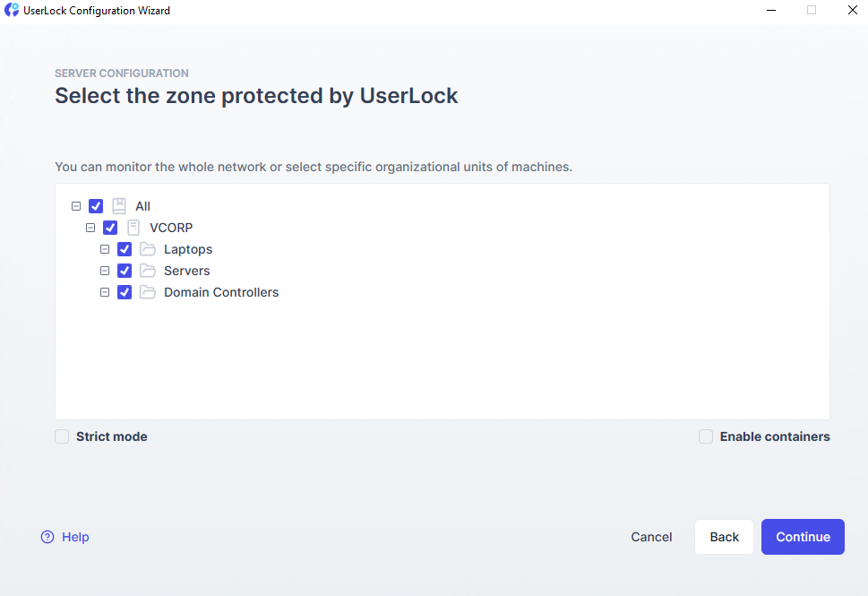Viewport: 868px width, 596px height.
Task: Click the bookmark icon beside All
Action: coord(119,206)
